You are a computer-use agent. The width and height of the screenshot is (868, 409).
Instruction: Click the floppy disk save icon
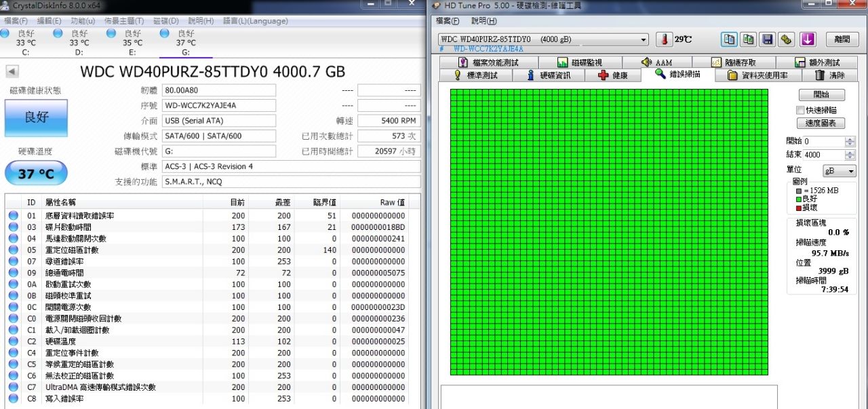coord(767,39)
